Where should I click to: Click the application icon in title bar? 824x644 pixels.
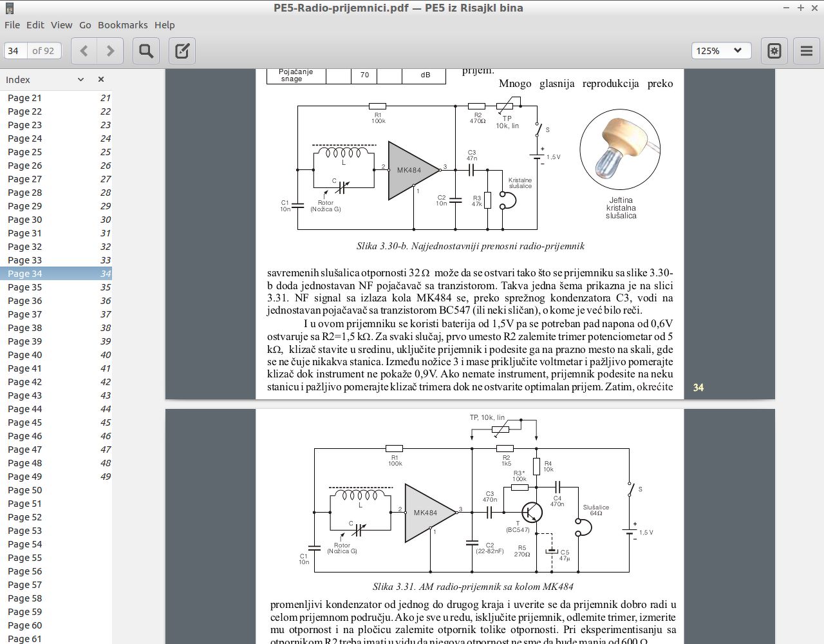[x=9, y=8]
